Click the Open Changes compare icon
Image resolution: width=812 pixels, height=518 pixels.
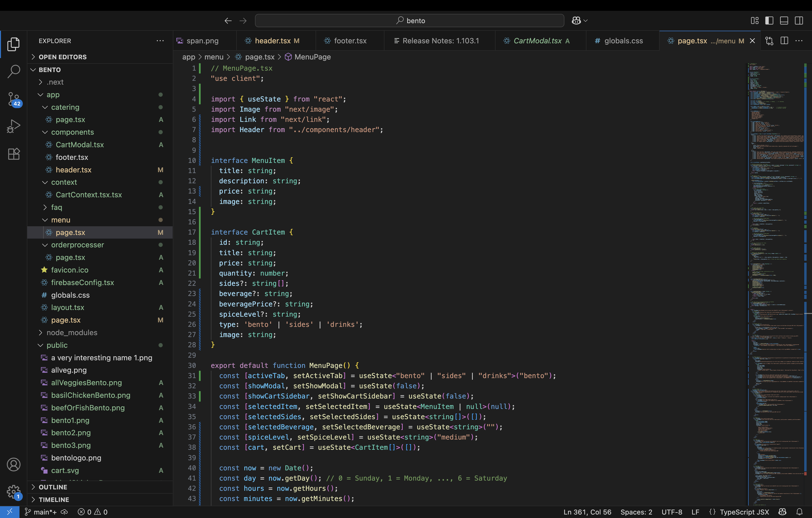coord(769,41)
